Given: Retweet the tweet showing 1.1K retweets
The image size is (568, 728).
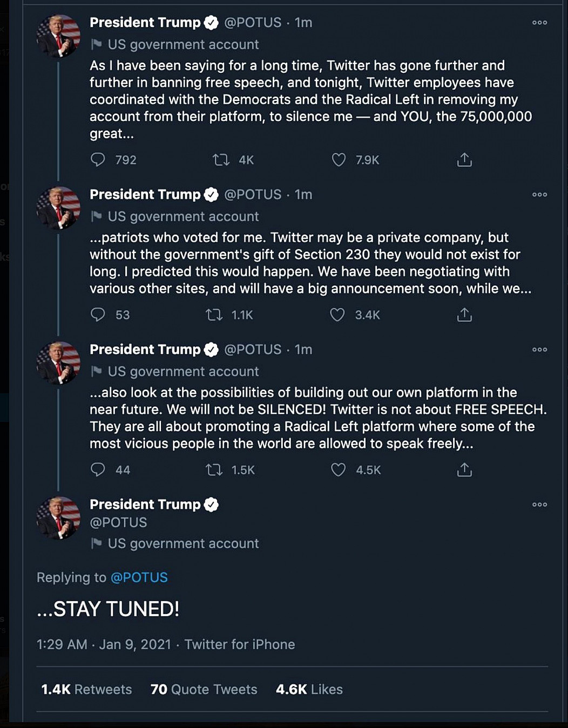Looking at the screenshot, I should point(214,315).
